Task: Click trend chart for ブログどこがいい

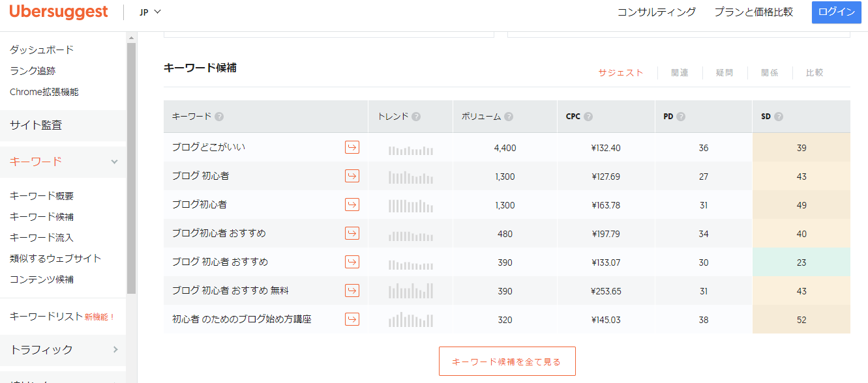Action: [411, 150]
